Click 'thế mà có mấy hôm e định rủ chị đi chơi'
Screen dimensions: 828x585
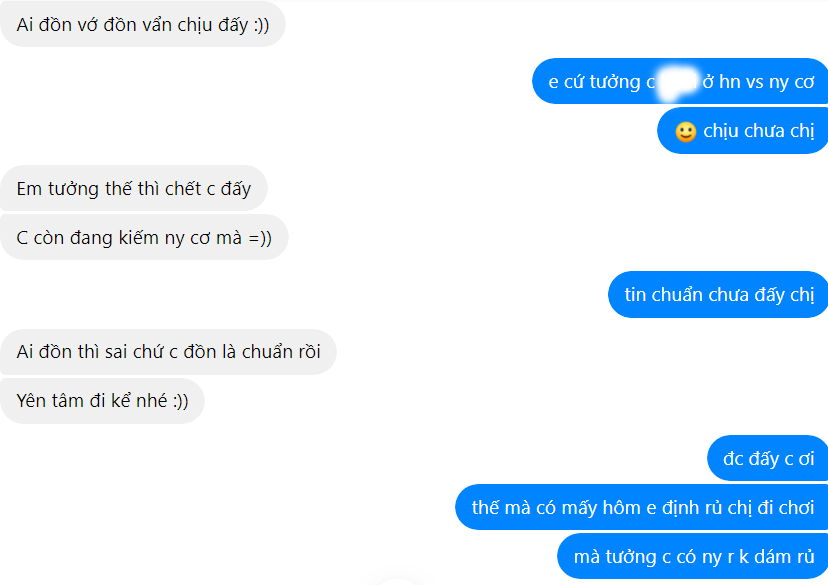[642, 507]
